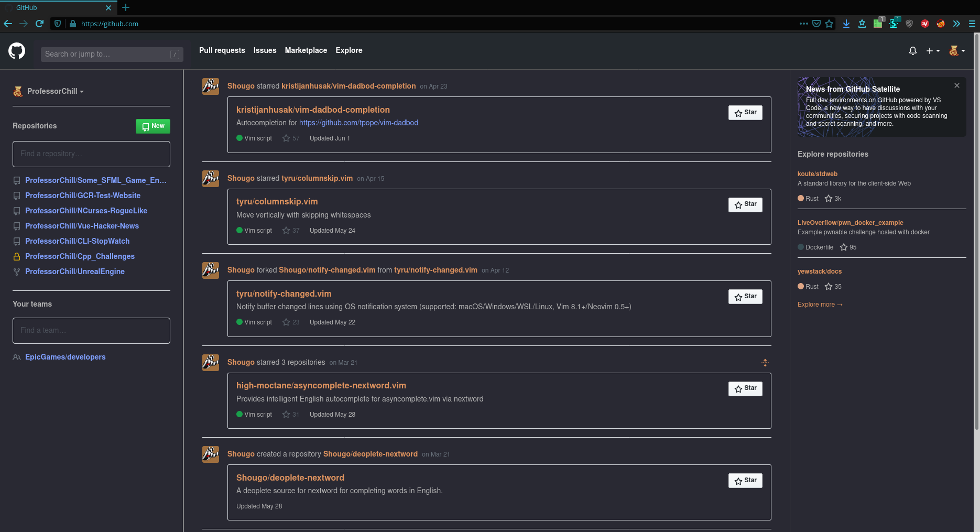The height and width of the screenshot is (532, 980).
Task: Click the green extension icon with badge
Action: 878,23
